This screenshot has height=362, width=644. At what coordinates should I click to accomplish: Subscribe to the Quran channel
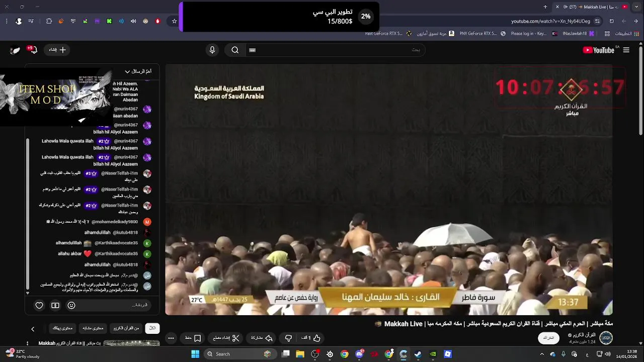point(549,338)
